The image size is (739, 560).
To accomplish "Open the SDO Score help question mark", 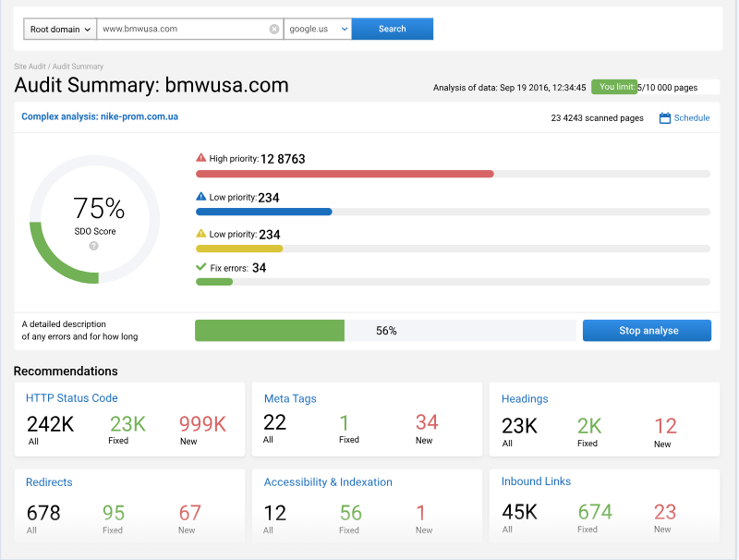I will point(93,245).
